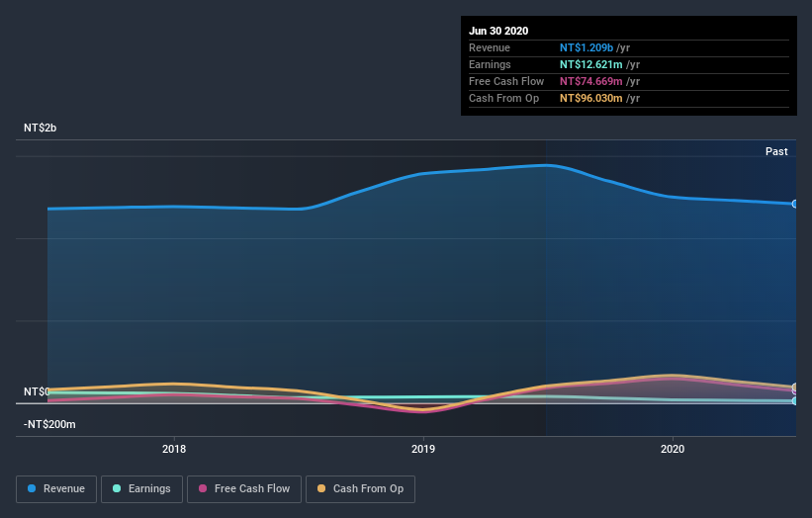Click the Revenue endpoint marker on the blue line
The width and height of the screenshot is (812, 518).
pyautogui.click(x=795, y=204)
